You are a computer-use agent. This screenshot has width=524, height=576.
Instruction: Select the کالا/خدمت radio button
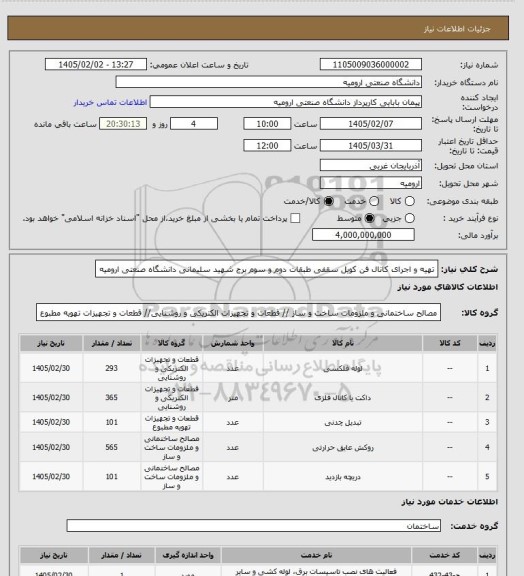[x=329, y=201]
